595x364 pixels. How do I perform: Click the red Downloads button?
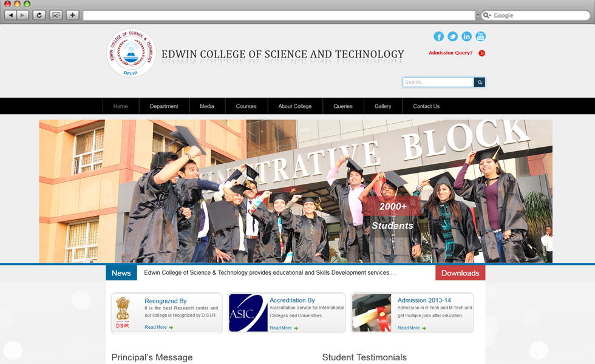point(460,273)
